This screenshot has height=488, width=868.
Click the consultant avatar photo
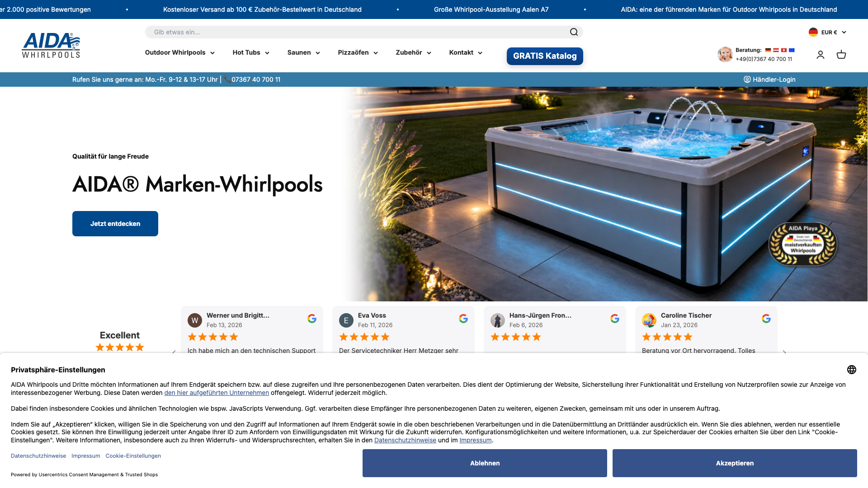[x=725, y=54]
